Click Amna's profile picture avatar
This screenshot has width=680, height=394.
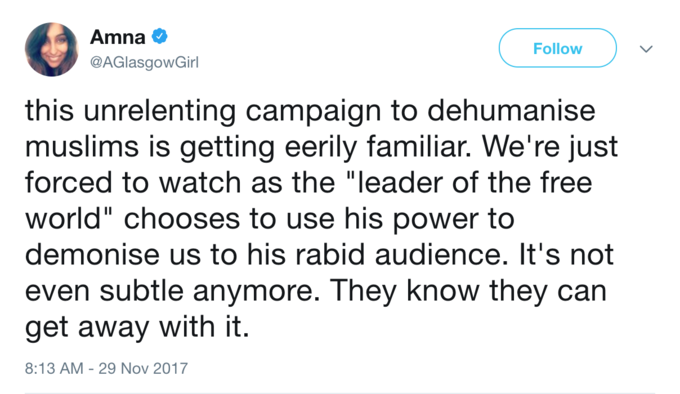52,49
